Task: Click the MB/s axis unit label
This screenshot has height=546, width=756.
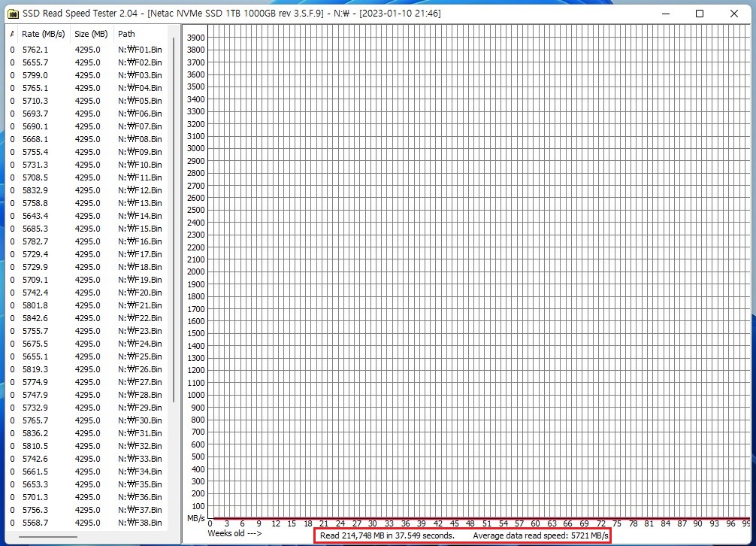Action: [x=195, y=518]
